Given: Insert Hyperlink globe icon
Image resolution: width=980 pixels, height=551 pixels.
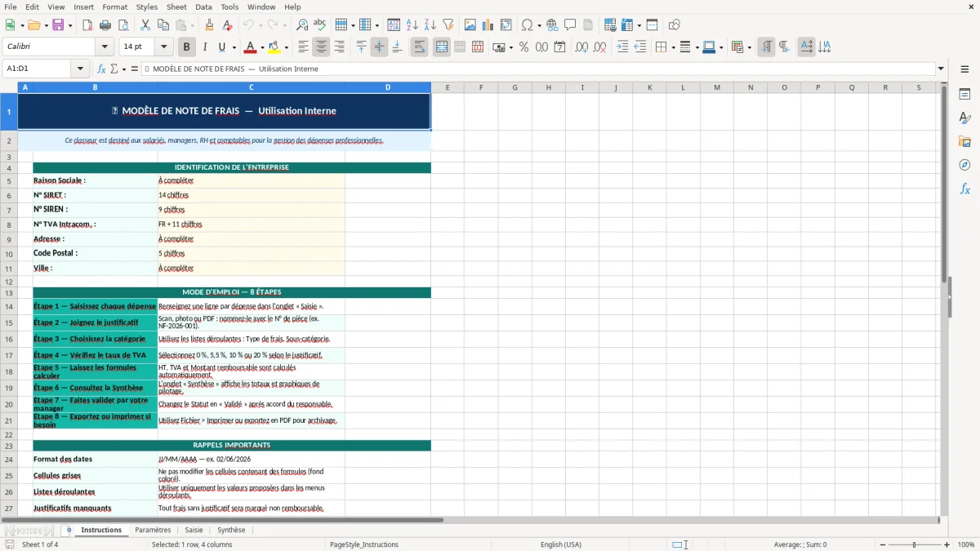Looking at the screenshot, I should [552, 25].
